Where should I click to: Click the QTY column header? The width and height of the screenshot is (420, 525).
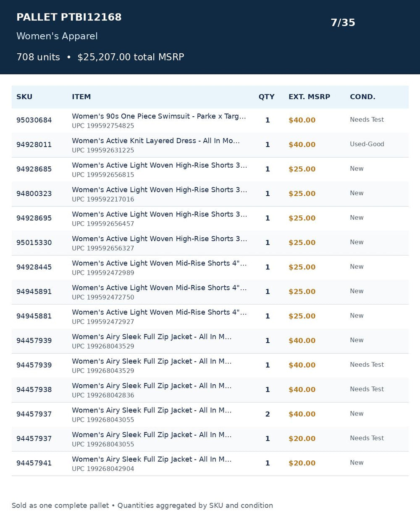(266, 97)
